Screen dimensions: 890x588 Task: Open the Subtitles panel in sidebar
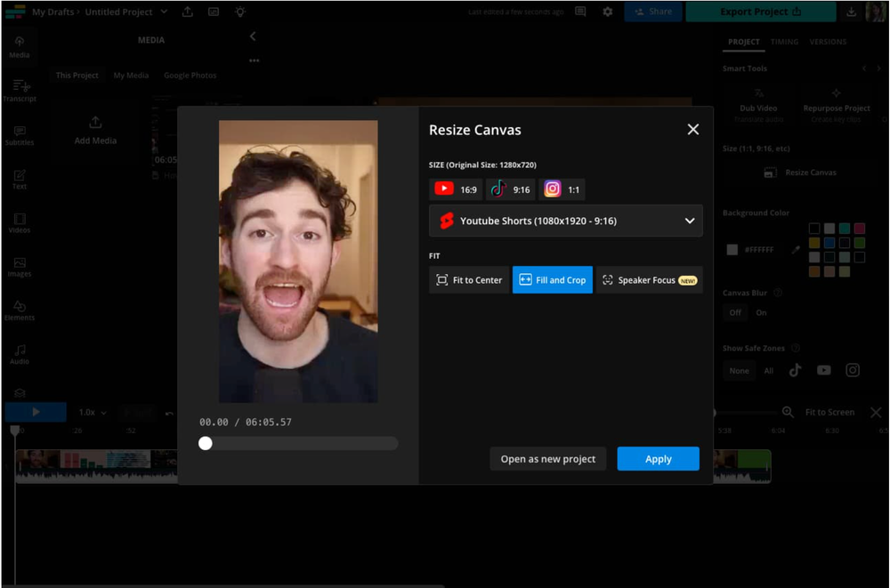pos(19,135)
